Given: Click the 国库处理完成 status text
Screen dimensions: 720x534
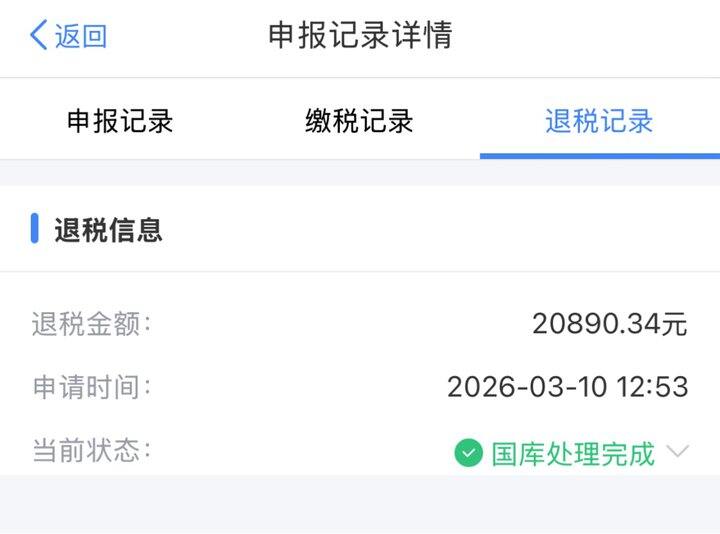Looking at the screenshot, I should click(572, 453).
